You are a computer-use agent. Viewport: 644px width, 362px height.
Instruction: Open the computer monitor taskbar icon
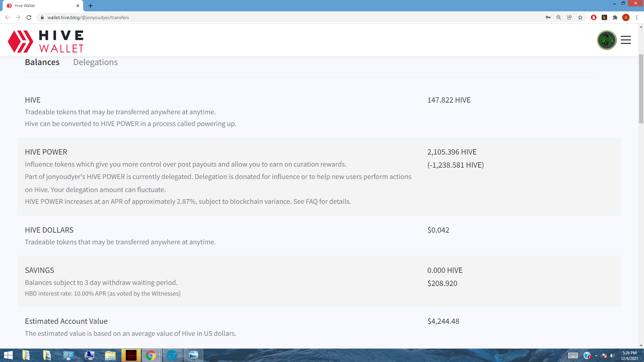click(89, 355)
